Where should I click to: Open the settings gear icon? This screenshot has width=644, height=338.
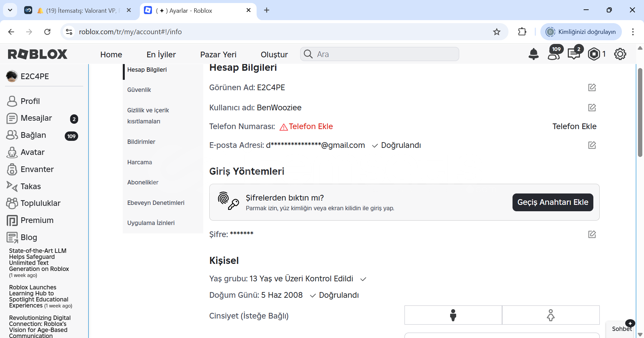pos(620,54)
